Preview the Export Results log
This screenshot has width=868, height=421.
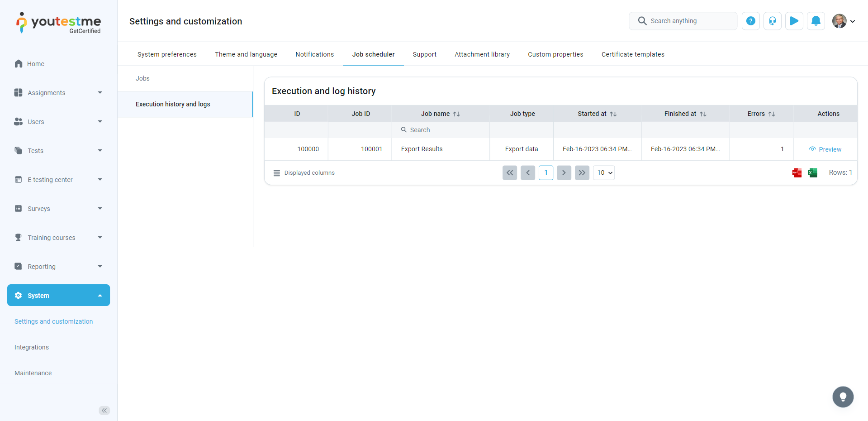825,149
